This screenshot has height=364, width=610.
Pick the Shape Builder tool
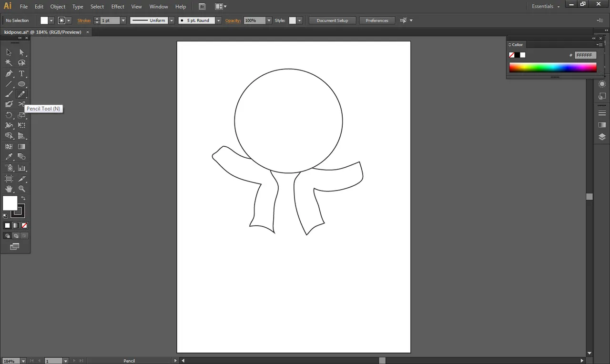[x=9, y=136]
